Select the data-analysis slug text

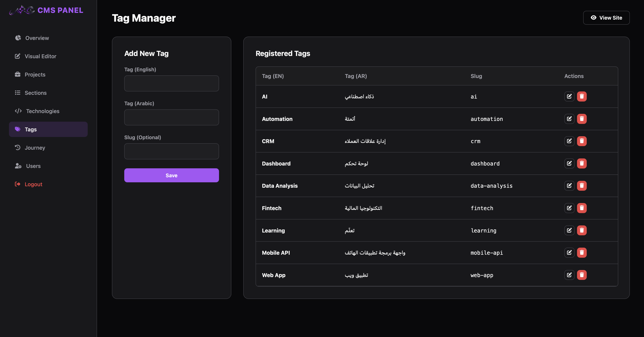[x=492, y=186]
